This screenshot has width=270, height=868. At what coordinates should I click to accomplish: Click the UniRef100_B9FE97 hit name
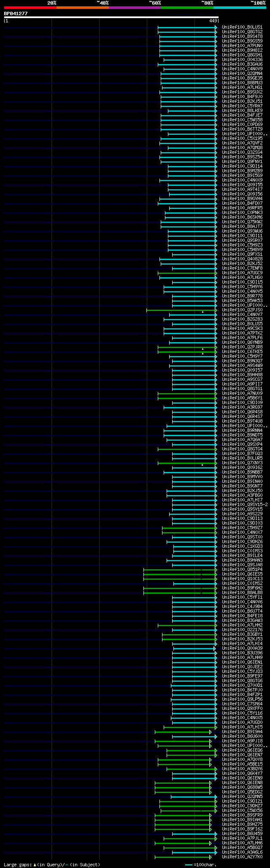coord(242,676)
